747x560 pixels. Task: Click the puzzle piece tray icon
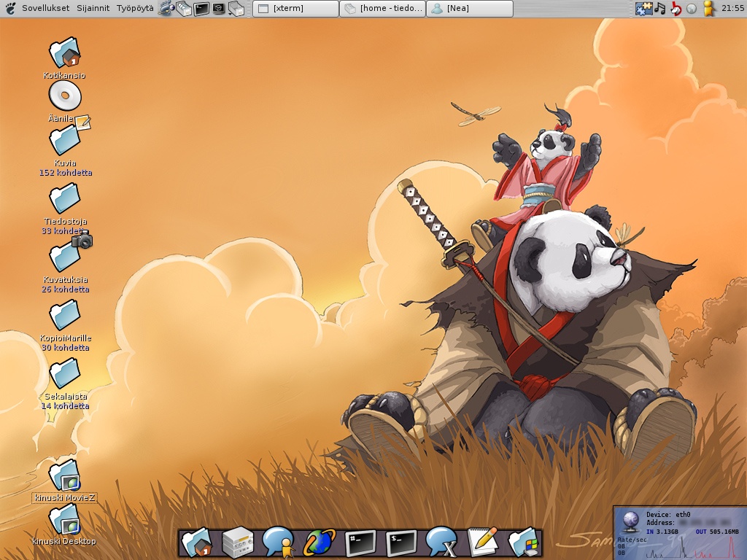643,8
